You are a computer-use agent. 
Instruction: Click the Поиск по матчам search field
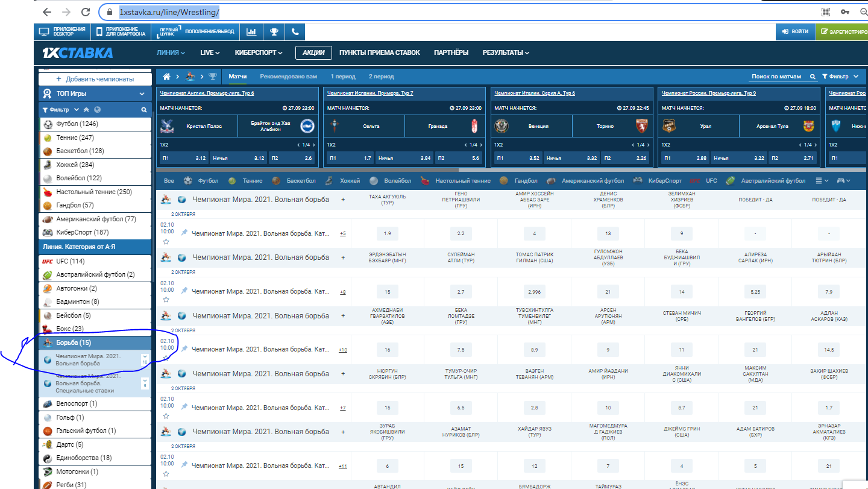pyautogui.click(x=776, y=77)
